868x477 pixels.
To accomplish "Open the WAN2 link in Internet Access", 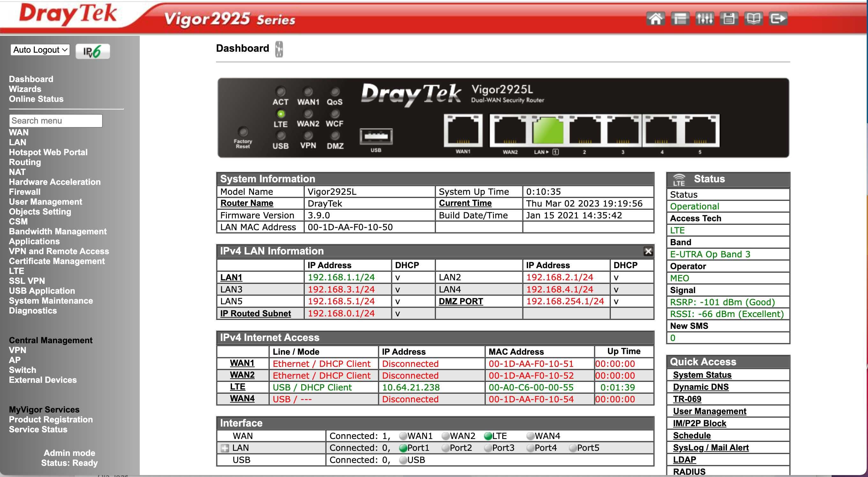I will click(242, 375).
